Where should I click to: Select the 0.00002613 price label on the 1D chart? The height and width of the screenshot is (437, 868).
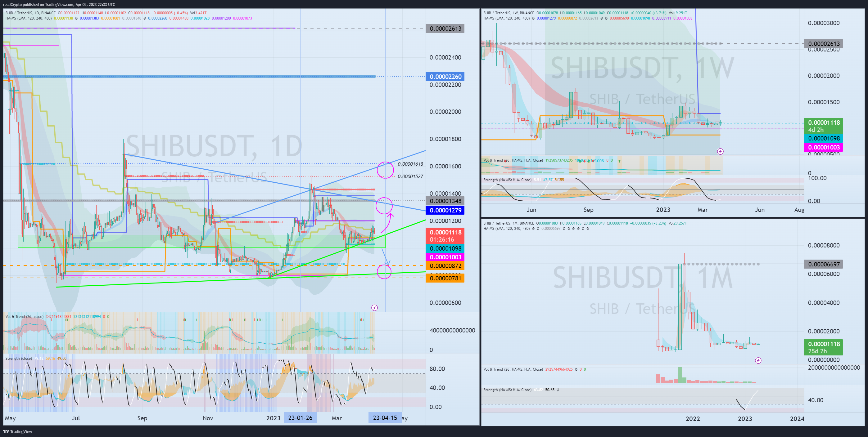(x=445, y=29)
